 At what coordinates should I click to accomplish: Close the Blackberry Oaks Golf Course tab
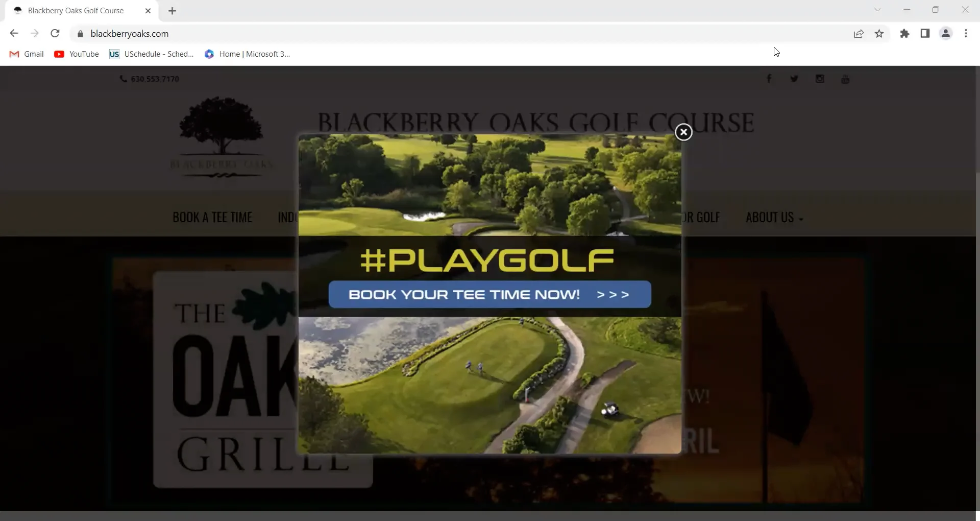click(x=148, y=11)
